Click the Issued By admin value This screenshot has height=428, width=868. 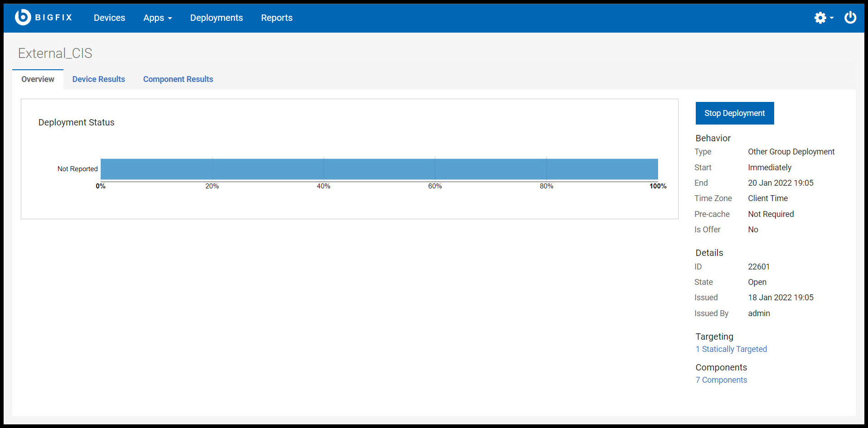tap(759, 313)
